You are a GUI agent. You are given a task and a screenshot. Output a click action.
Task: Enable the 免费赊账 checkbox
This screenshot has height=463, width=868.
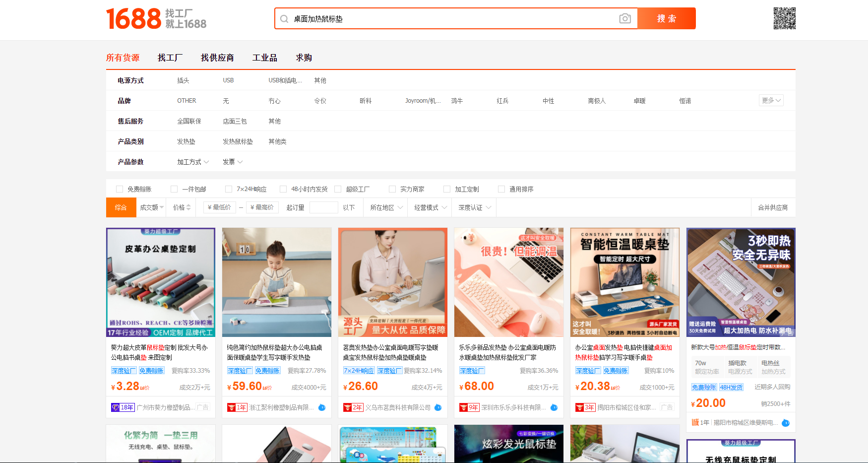(x=120, y=189)
